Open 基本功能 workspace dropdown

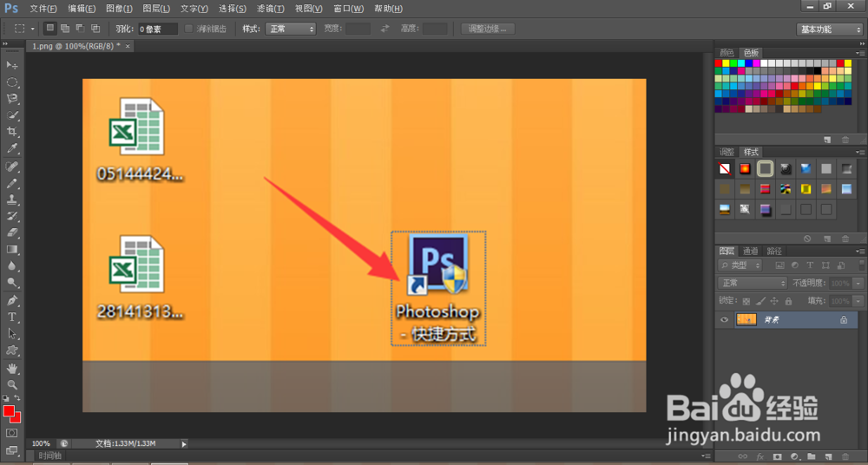tap(829, 29)
